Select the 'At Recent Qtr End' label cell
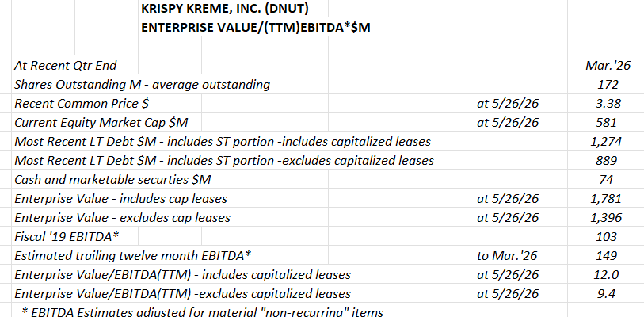 tap(66, 65)
